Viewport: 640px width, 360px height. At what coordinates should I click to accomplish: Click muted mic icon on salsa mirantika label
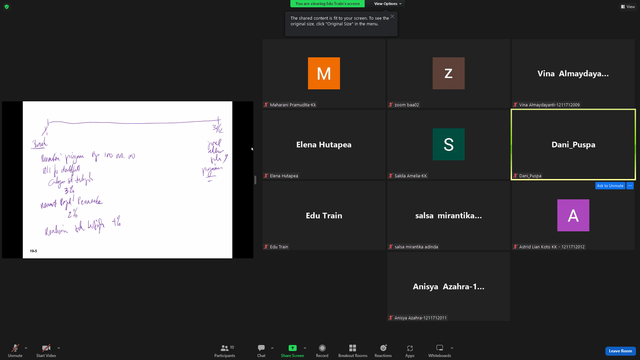pyautogui.click(x=391, y=247)
